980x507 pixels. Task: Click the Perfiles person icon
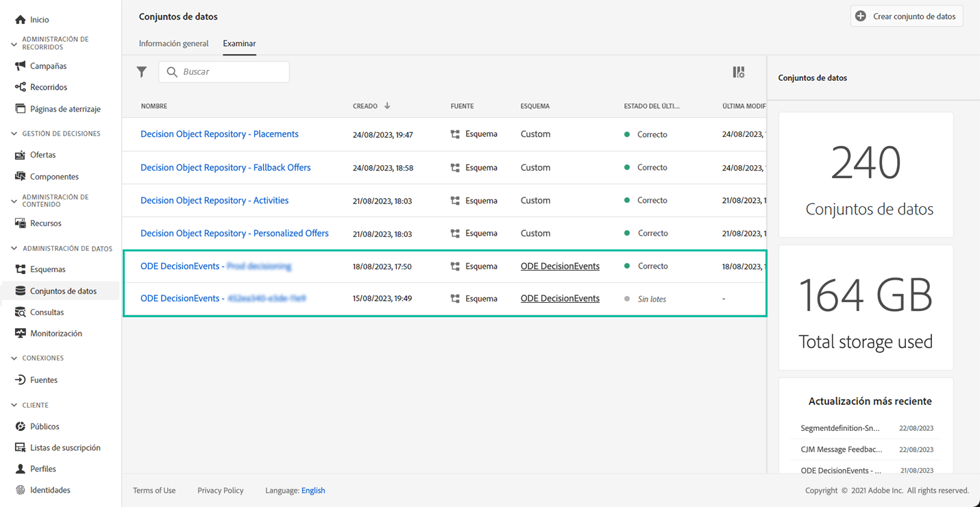21,469
